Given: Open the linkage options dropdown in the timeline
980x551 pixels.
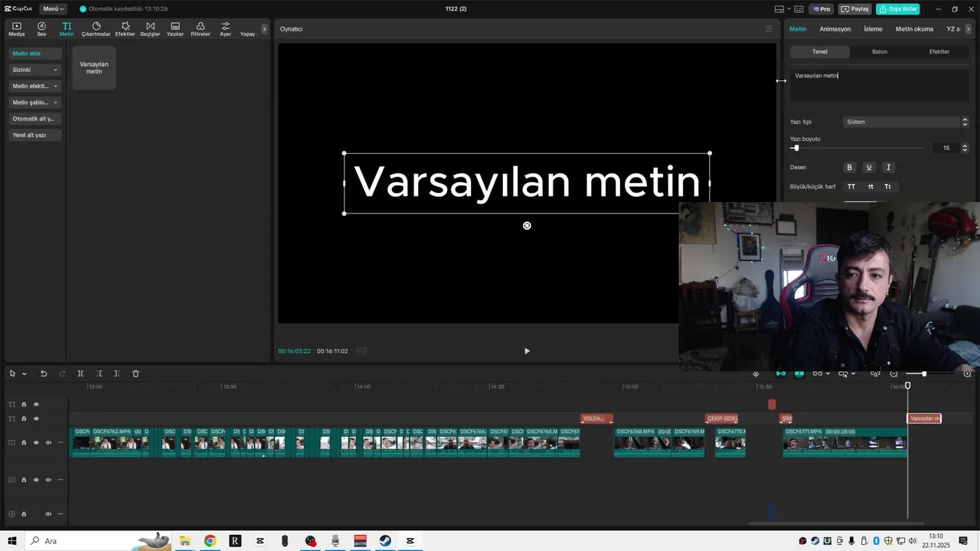Looking at the screenshot, I should [x=828, y=373].
